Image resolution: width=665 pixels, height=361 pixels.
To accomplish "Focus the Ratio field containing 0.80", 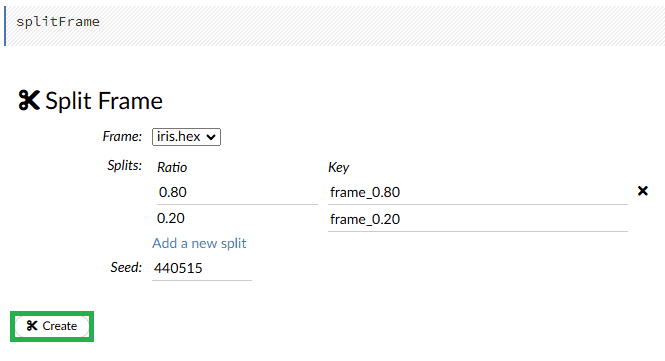I will 237,192.
